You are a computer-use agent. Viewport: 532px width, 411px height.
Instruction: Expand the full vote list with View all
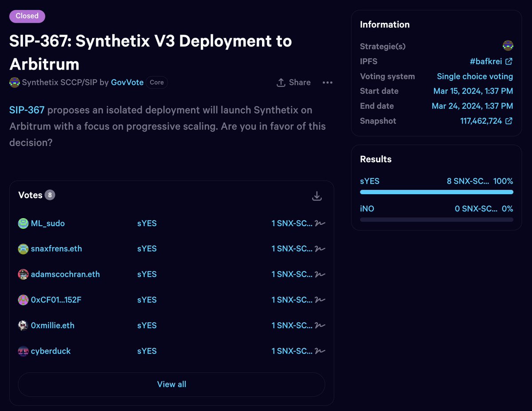(172, 384)
